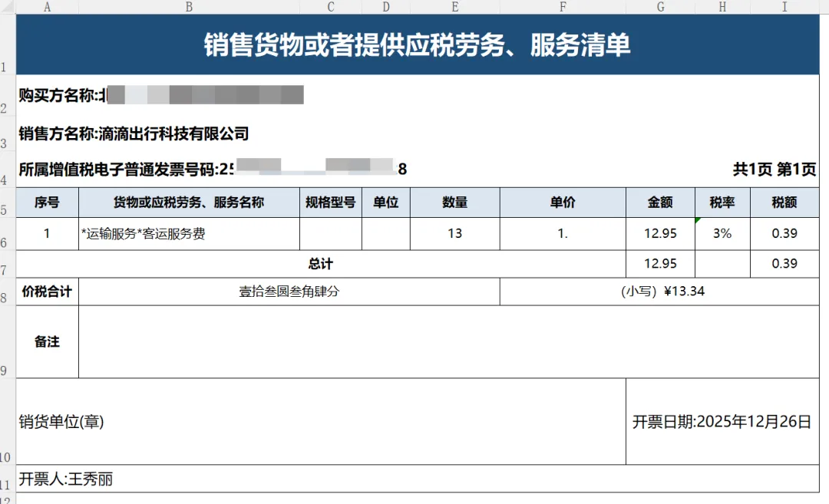Select column F header
The image size is (829, 504).
pyautogui.click(x=563, y=7)
